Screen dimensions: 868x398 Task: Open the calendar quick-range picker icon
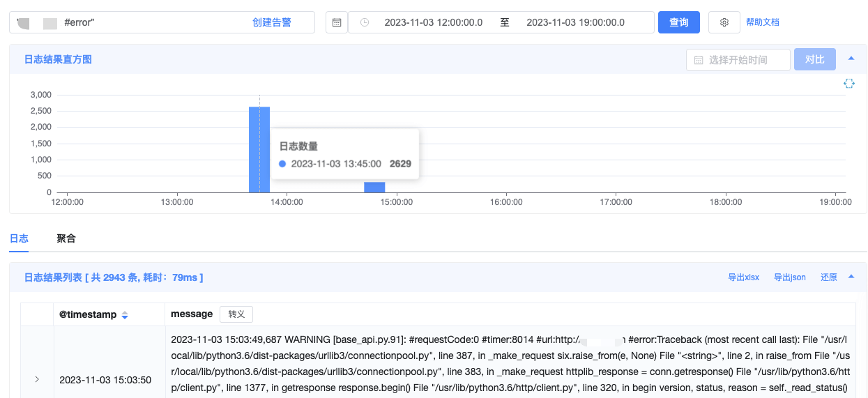(337, 22)
